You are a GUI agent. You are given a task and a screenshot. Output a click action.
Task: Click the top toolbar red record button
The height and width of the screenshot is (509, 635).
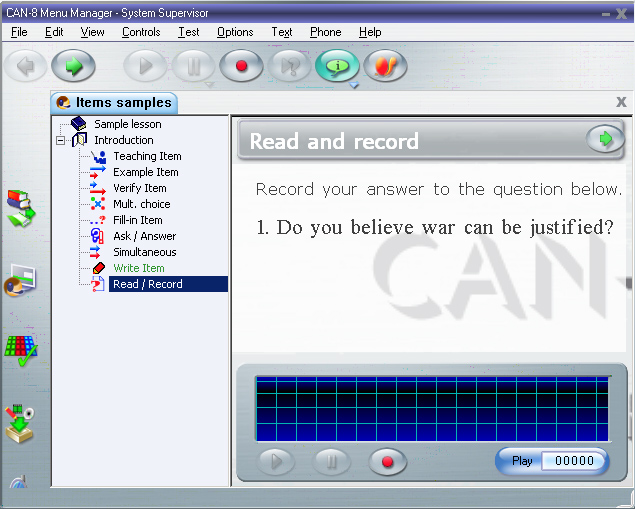(241, 66)
